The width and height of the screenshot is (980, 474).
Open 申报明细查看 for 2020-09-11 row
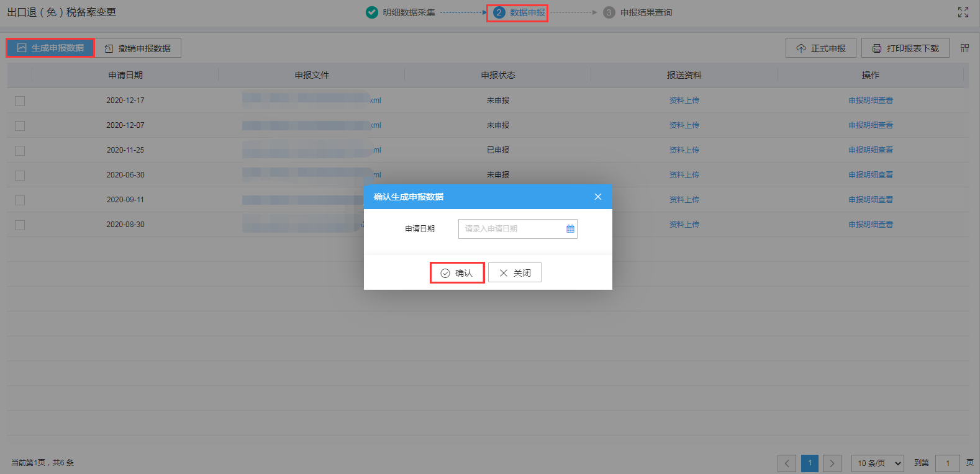tap(871, 200)
